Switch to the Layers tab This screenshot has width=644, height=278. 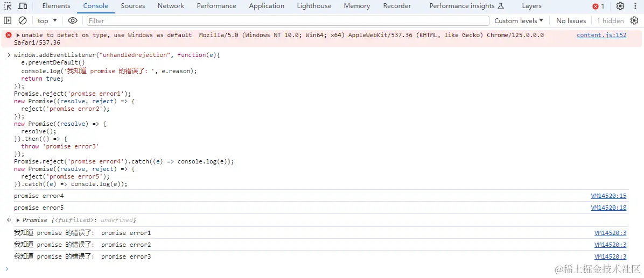tap(531, 6)
